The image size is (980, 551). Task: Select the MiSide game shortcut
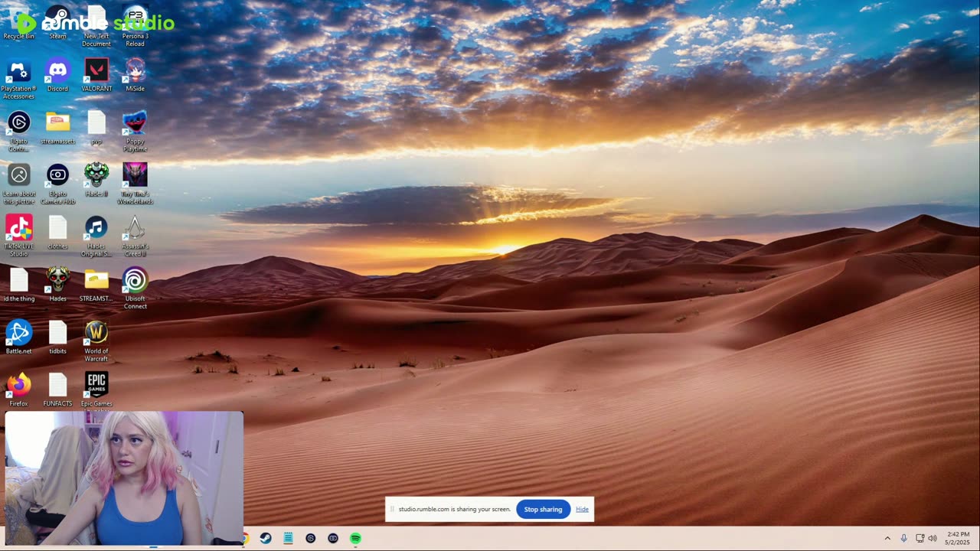tap(135, 75)
